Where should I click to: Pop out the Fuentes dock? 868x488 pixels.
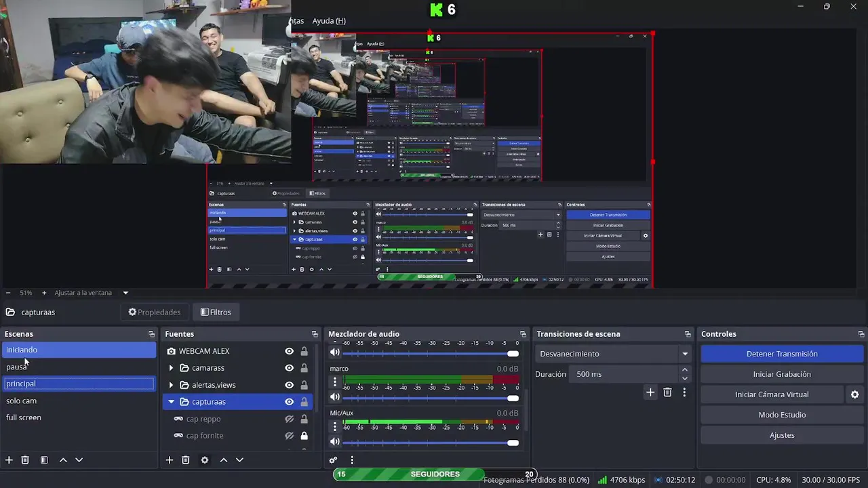315,334
